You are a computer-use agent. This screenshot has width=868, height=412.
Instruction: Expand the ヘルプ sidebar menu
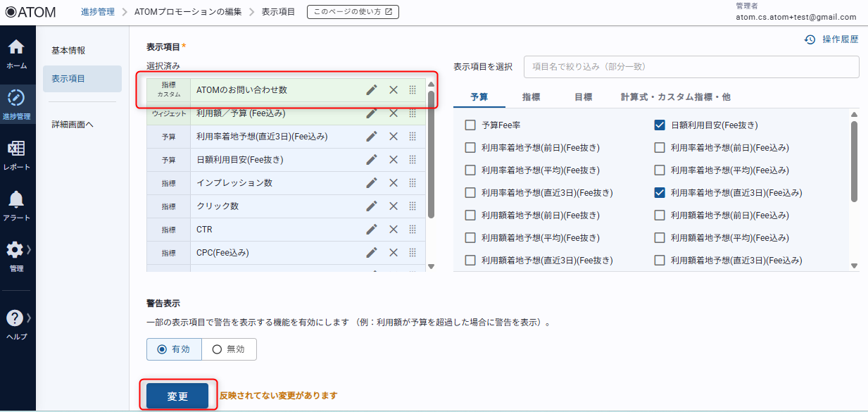tap(17, 324)
